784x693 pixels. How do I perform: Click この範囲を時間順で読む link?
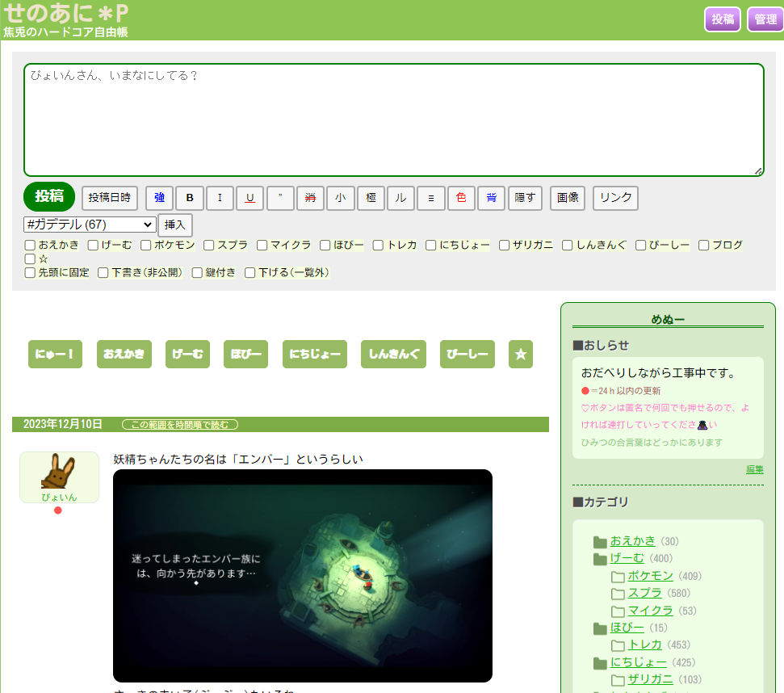(x=180, y=425)
